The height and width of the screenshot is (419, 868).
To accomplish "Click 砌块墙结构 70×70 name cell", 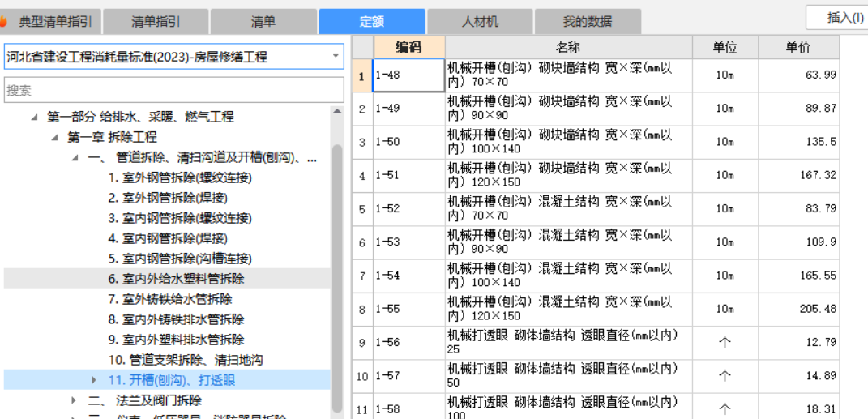I will [568, 75].
